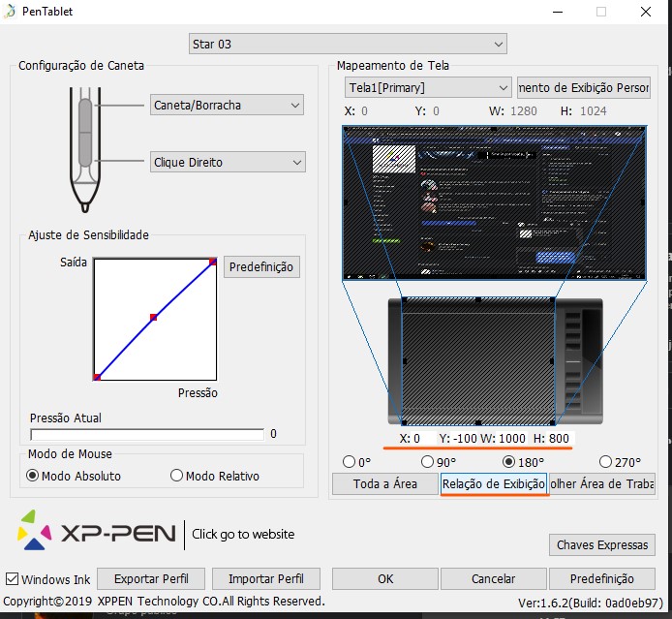Open the Tela1[Primary] monitor dropdown
This screenshot has height=619, width=672.
click(428, 87)
